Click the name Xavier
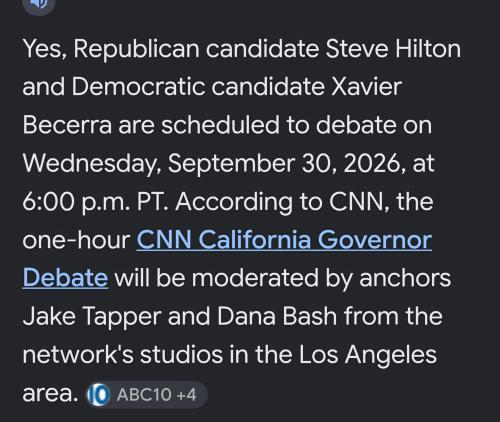 [x=366, y=87]
